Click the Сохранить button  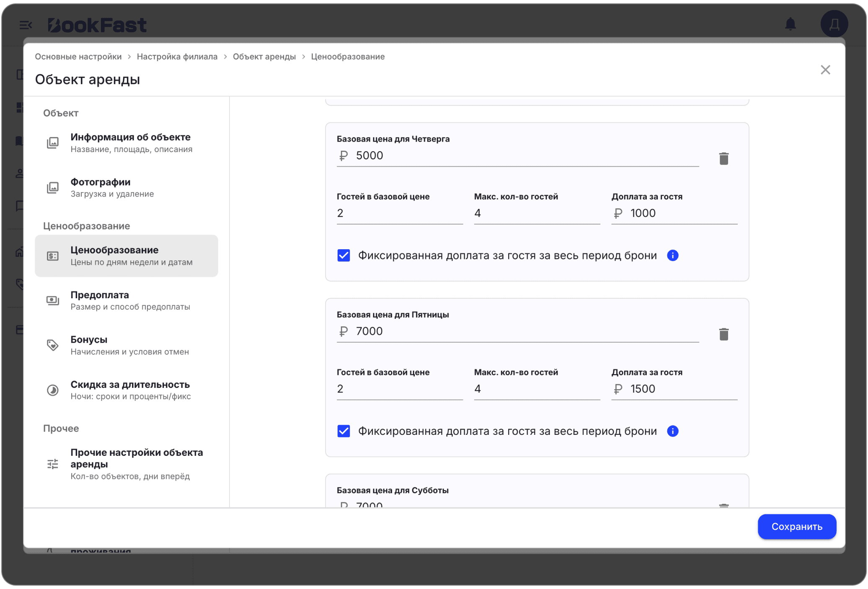[x=797, y=527]
